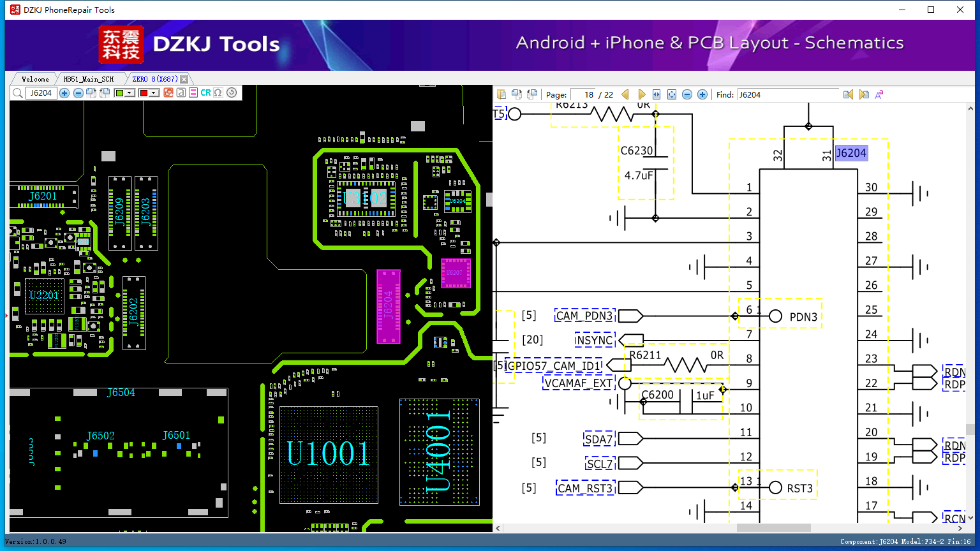Select connector J6203 on the PCB
This screenshot has height=551, width=980.
pos(145,213)
